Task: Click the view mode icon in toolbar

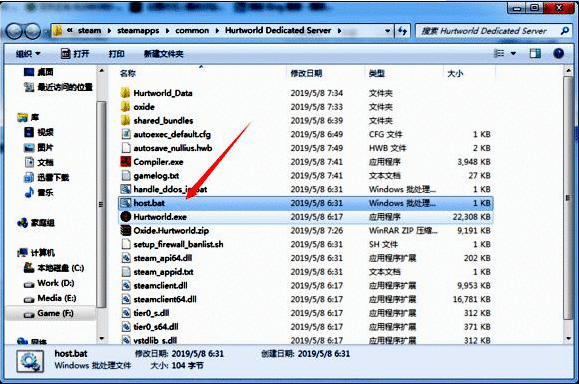Action: (499, 54)
